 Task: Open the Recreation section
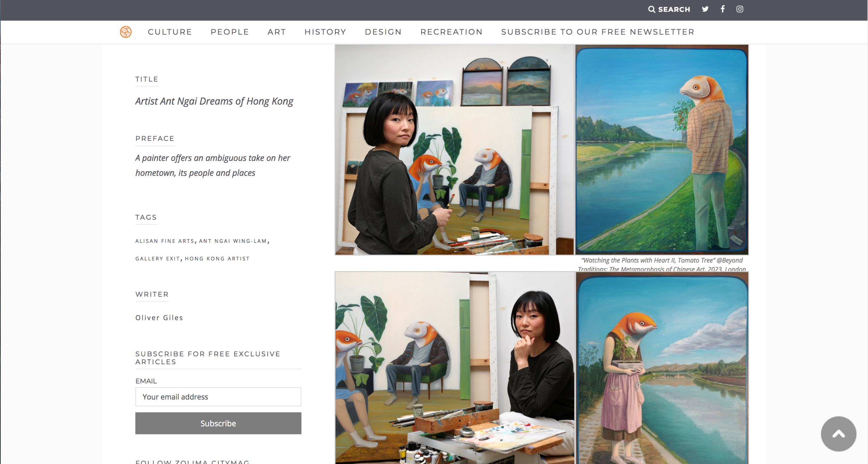pos(451,32)
